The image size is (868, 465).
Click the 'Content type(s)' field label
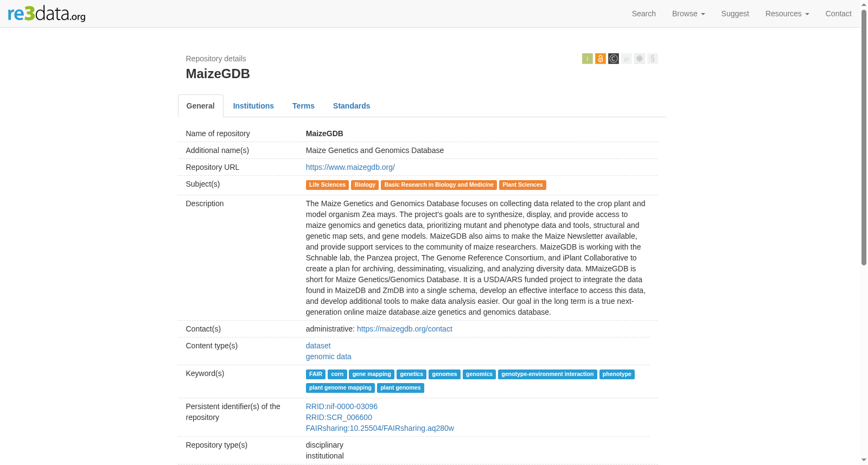pos(212,346)
